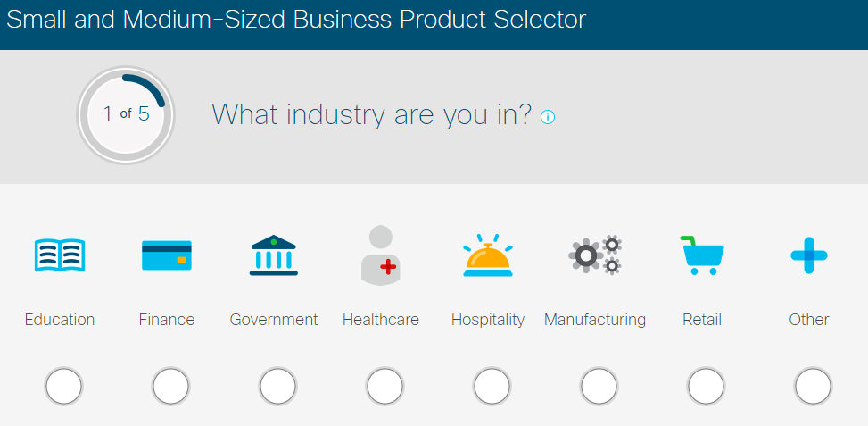
Task: Click the Hospitality service bell icon
Action: pos(488,255)
